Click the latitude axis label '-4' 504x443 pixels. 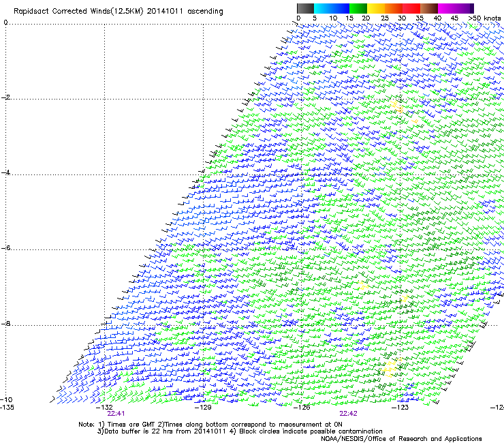[5, 172]
